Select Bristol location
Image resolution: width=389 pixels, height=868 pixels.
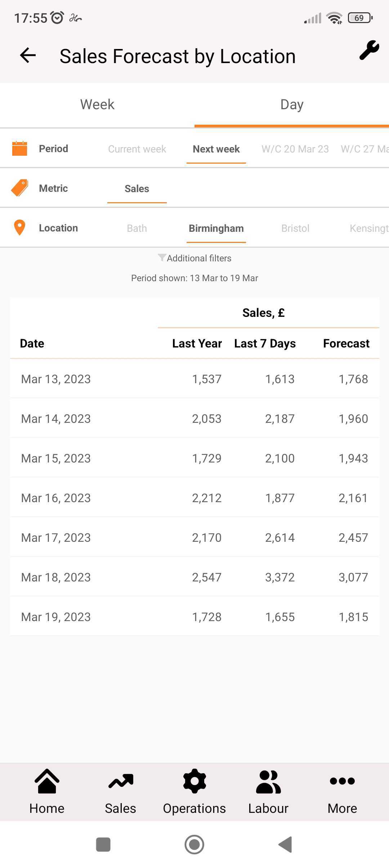295,228
